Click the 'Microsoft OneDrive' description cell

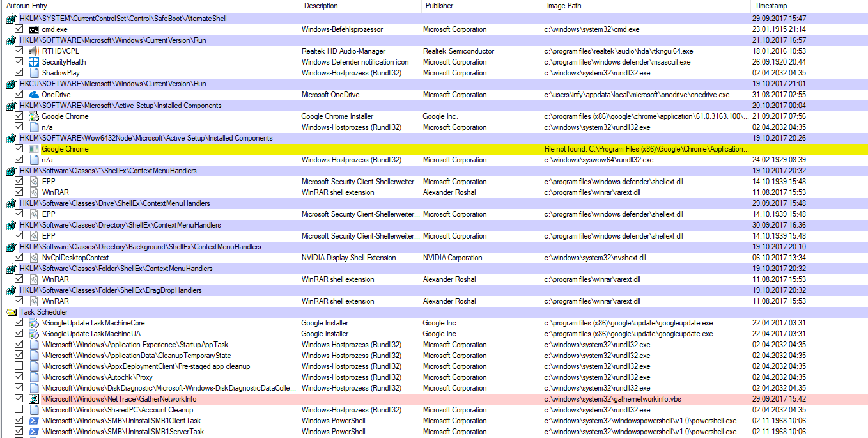330,95
